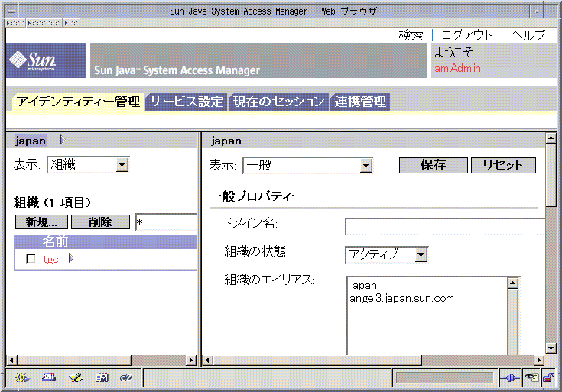Open Composer from the component bar
Image resolution: width=562 pixels, height=392 pixels.
click(76, 377)
